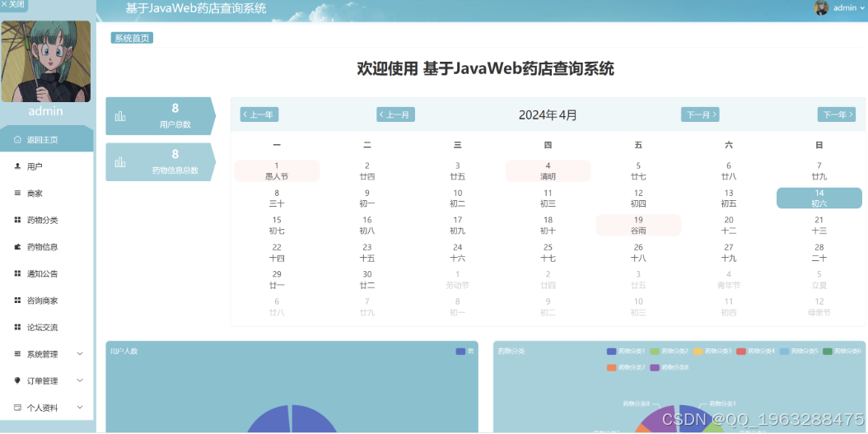Click the 系统首页 breadcrumb tab
Screen dimensions: 868x434
(132, 38)
